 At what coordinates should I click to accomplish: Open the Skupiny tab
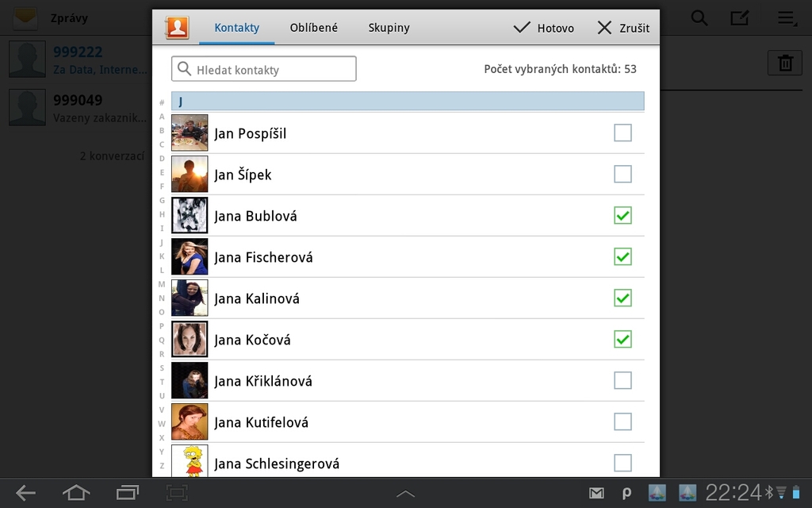click(x=389, y=28)
